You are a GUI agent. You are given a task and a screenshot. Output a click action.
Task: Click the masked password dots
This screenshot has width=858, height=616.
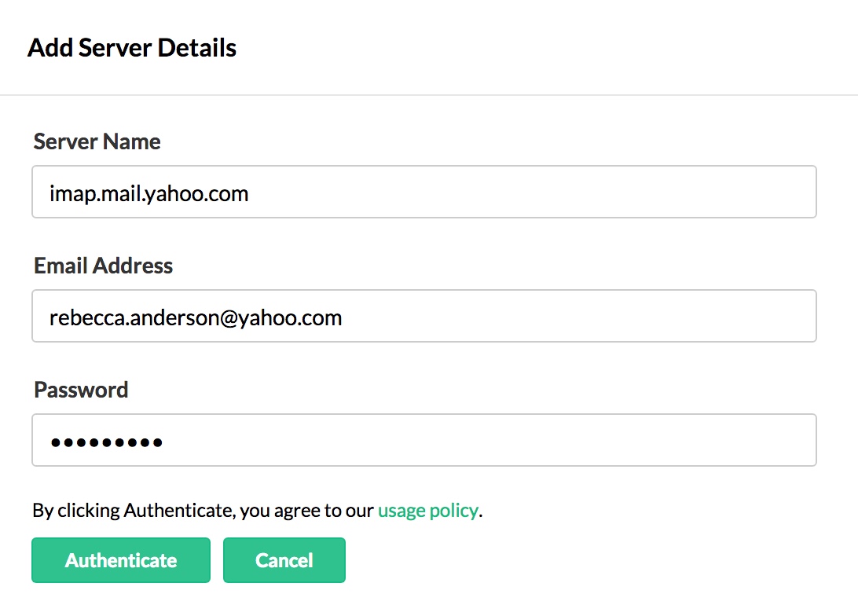pyautogui.click(x=106, y=442)
